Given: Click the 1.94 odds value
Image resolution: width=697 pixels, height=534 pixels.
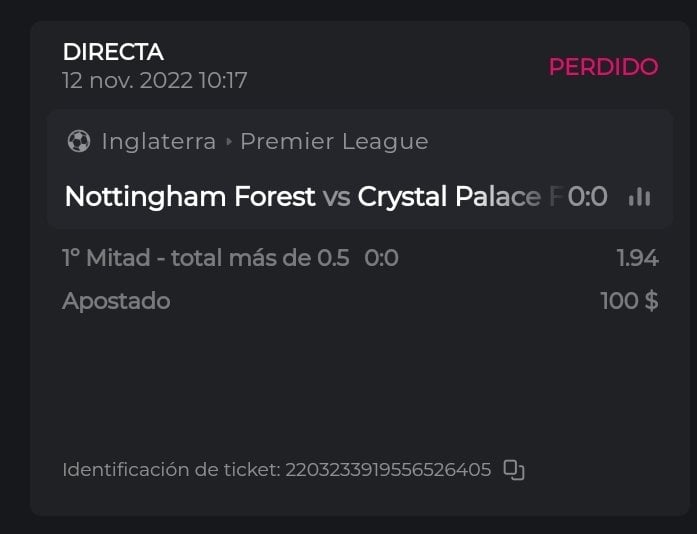Looking at the screenshot, I should click(x=637, y=258).
